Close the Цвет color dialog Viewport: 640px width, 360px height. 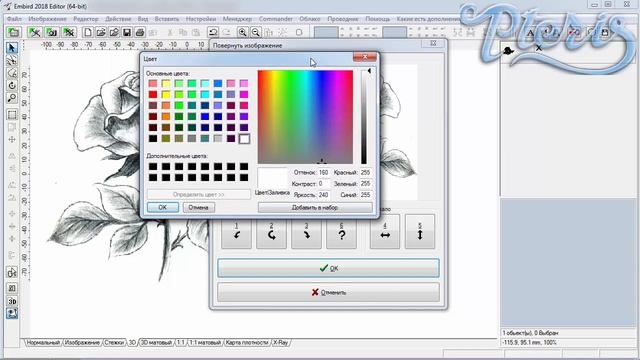364,57
